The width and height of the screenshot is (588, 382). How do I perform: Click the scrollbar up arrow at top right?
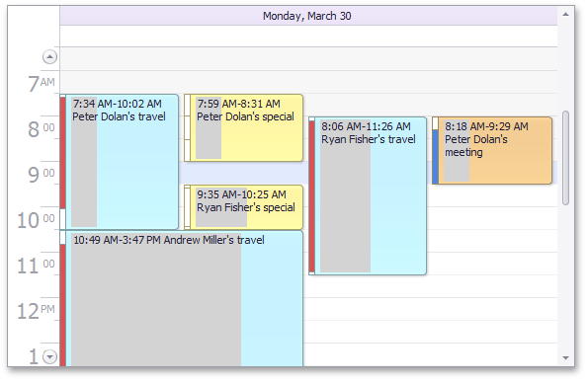[566, 15]
